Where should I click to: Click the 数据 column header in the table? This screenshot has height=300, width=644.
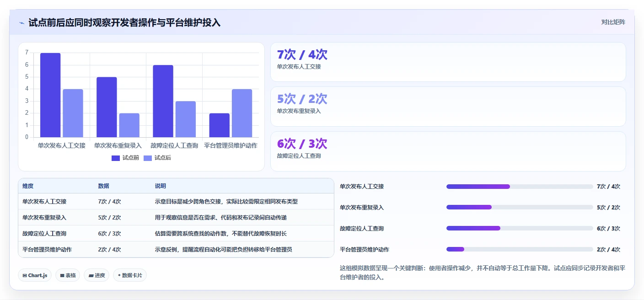(103, 186)
